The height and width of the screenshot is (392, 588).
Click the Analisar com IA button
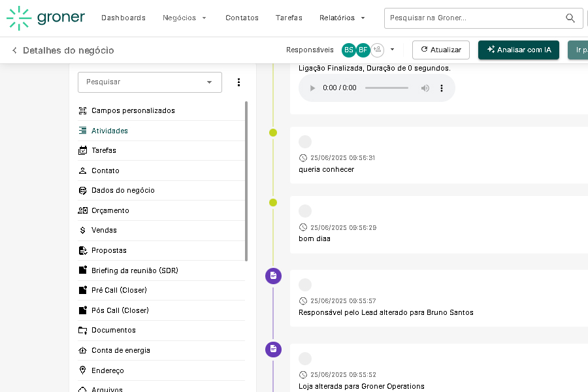[x=519, y=50]
